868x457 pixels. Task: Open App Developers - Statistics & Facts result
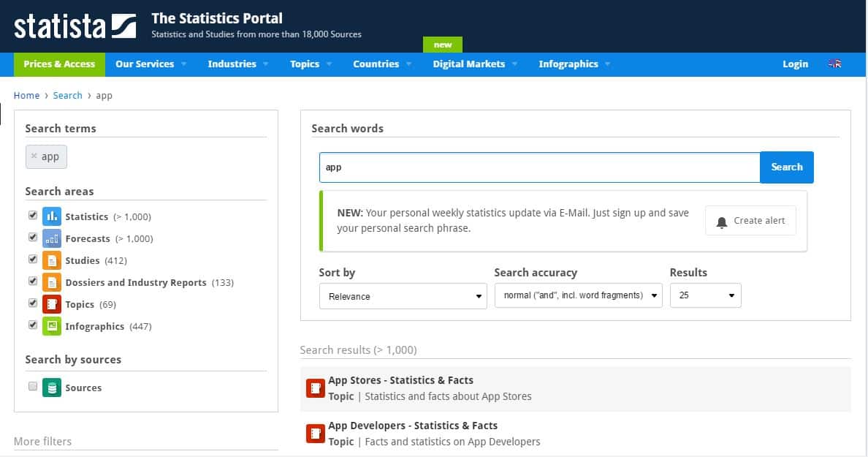point(413,426)
